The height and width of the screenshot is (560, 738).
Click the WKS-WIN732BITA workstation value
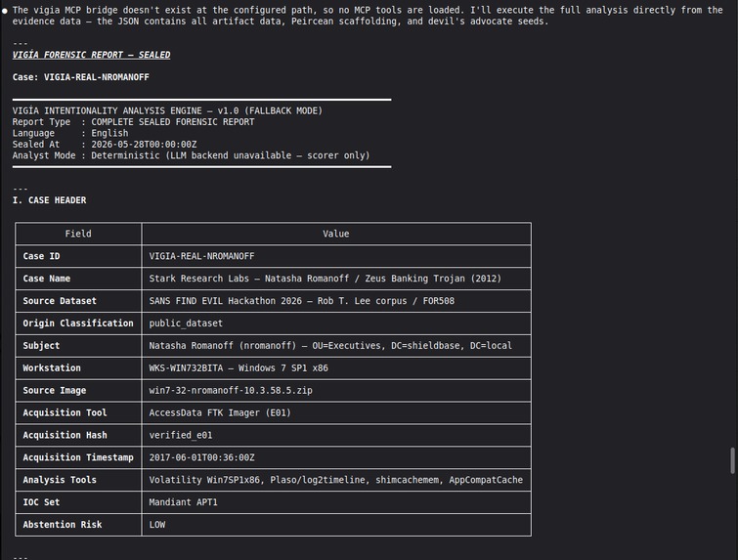coord(239,367)
